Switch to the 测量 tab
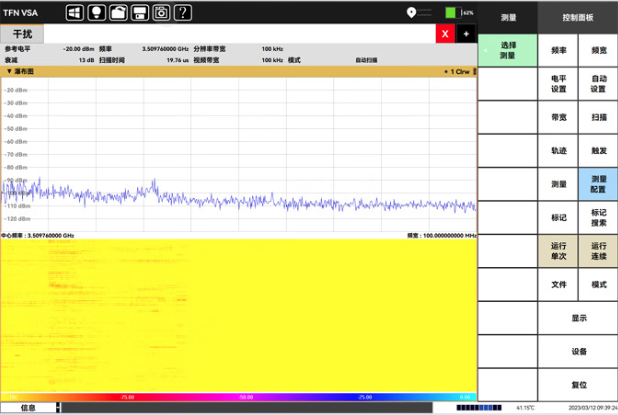 coord(508,17)
